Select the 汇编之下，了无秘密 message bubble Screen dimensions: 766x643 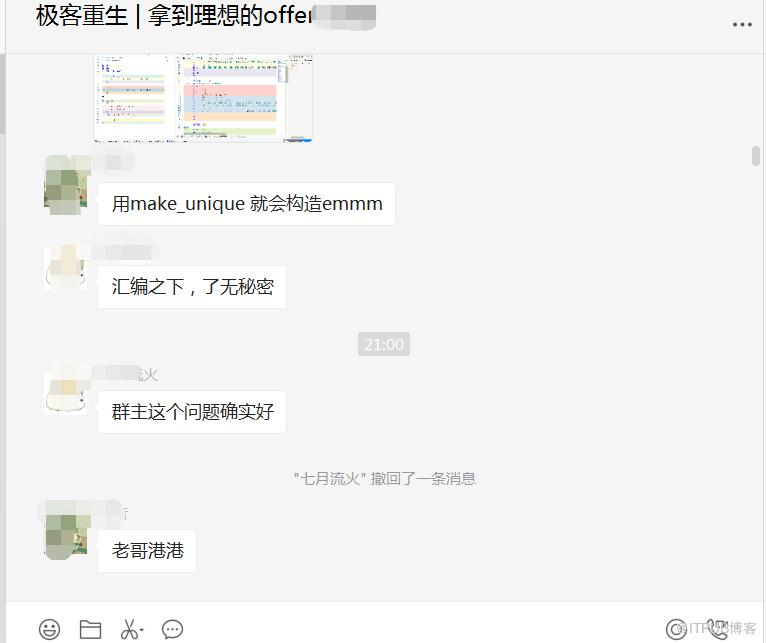[192, 287]
